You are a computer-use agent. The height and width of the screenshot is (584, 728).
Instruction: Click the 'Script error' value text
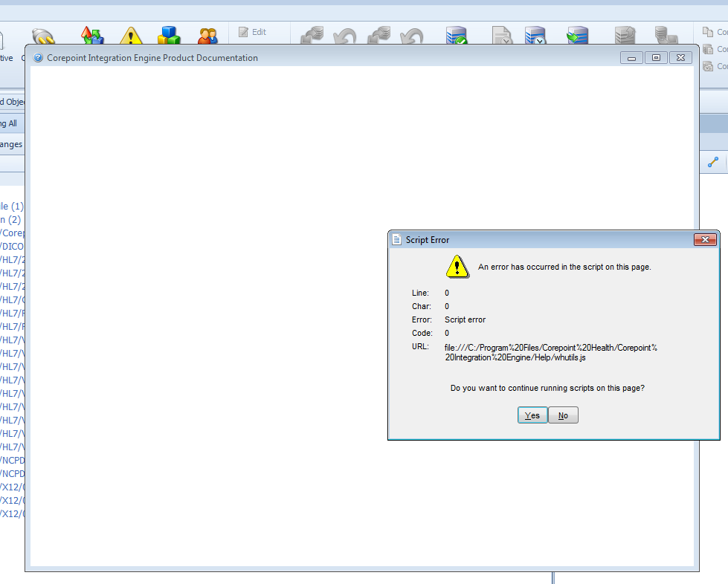point(466,319)
